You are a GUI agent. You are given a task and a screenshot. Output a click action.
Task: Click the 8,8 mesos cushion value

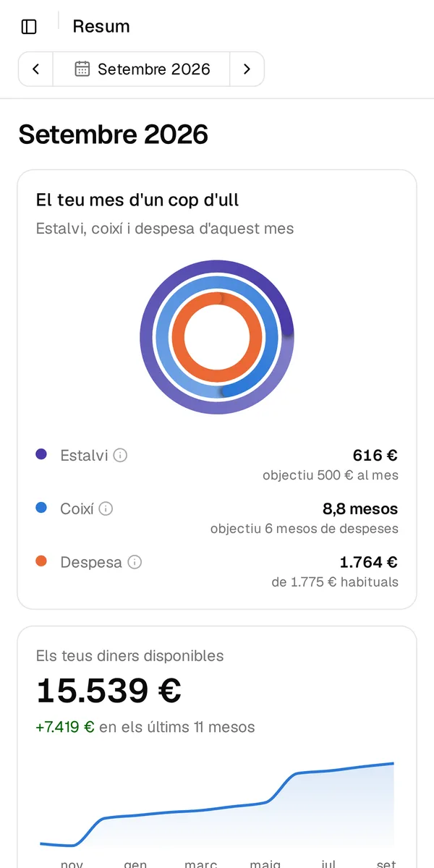pos(360,509)
